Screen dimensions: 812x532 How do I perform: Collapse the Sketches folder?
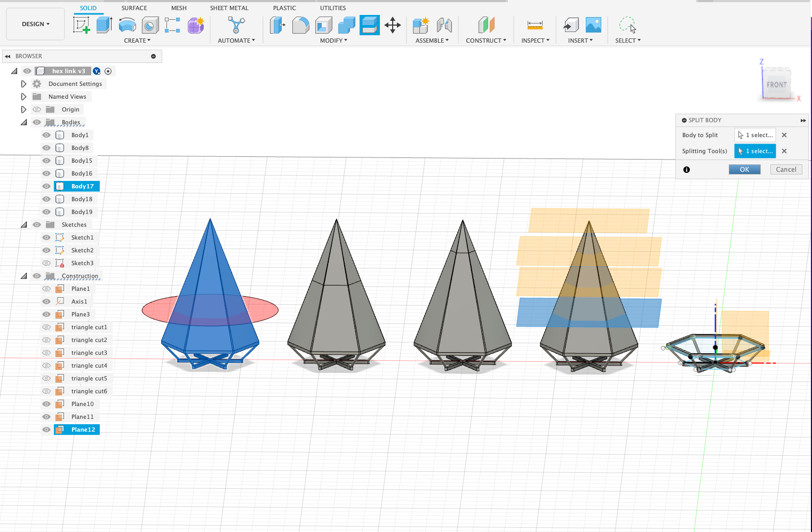[23, 225]
